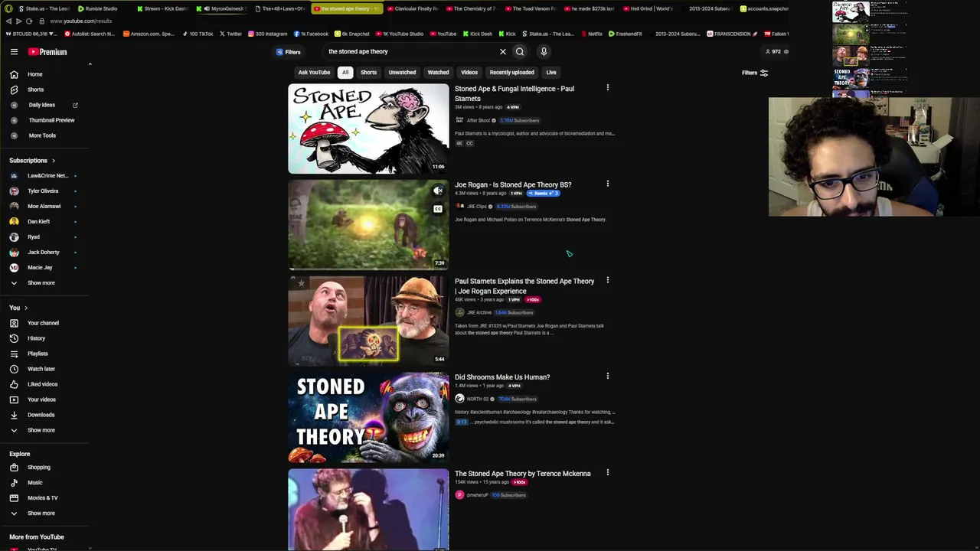This screenshot has width=980, height=551.
Task: Expand the Subscriptions section chevron
Action: pyautogui.click(x=54, y=161)
